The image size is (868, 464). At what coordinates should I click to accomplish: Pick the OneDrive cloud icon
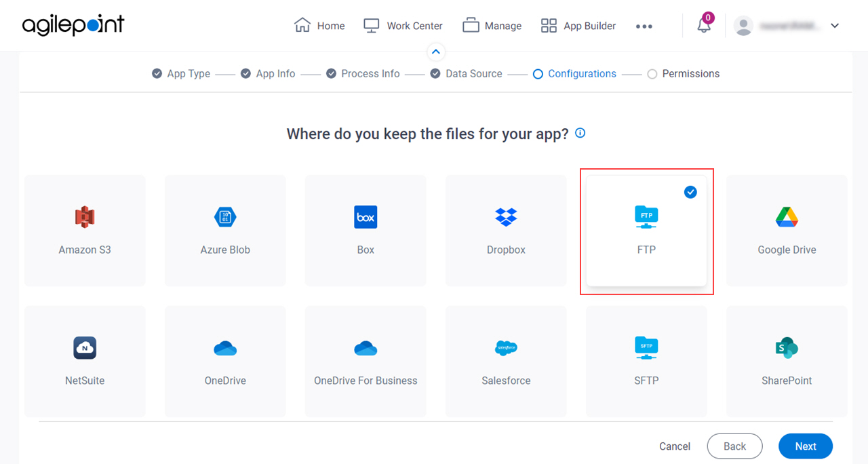coord(225,348)
